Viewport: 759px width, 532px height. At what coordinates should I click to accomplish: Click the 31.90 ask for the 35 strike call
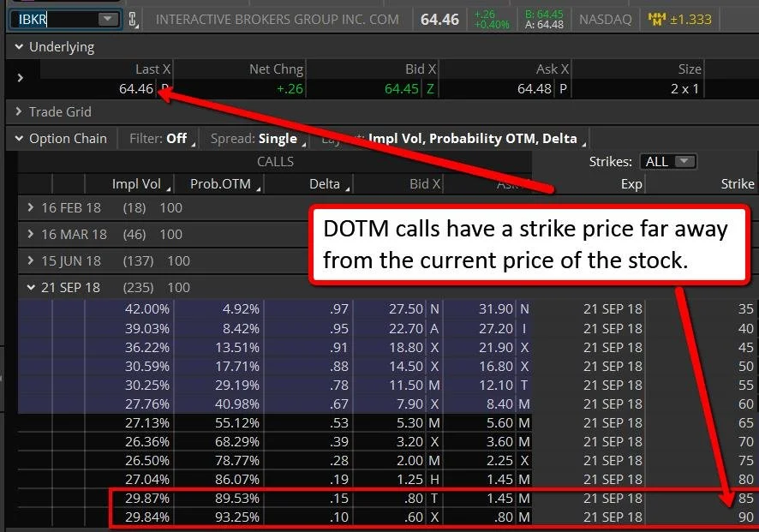click(x=496, y=309)
